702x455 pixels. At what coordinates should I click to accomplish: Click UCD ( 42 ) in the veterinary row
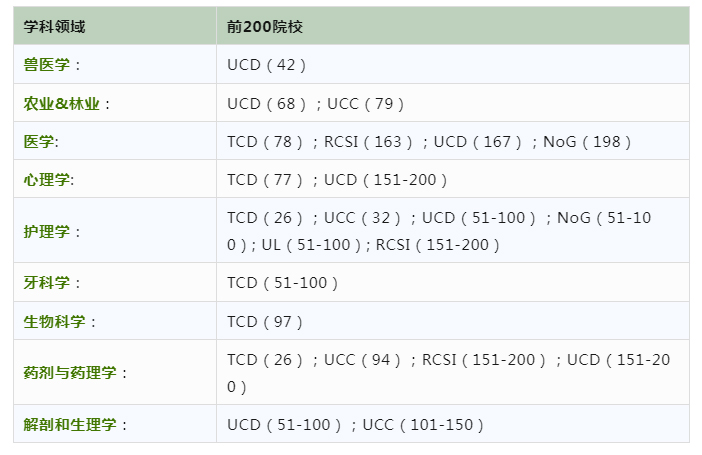pos(266,65)
